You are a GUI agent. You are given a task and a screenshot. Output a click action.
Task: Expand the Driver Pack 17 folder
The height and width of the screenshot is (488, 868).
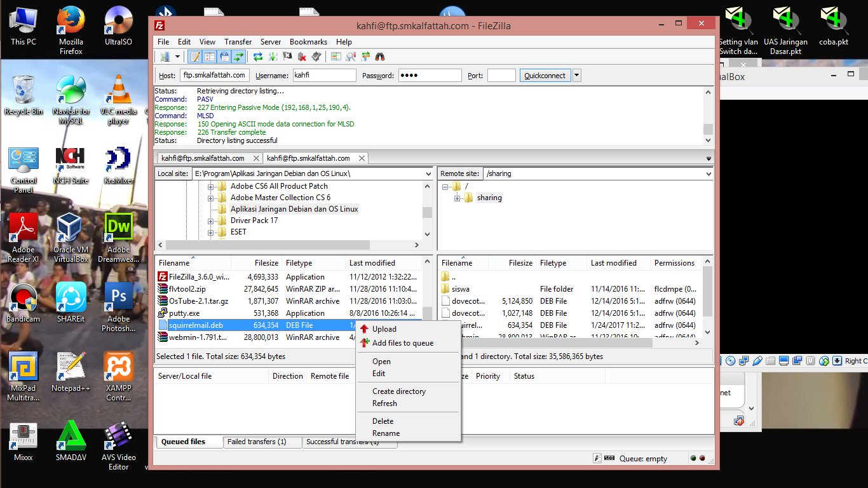211,221
